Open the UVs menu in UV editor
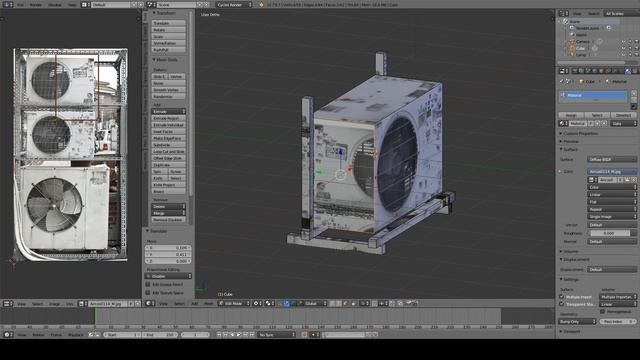The image size is (640, 360). point(70,304)
